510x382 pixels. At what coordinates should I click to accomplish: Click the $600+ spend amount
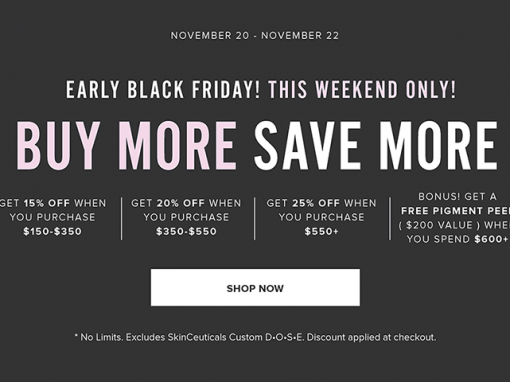click(x=492, y=239)
